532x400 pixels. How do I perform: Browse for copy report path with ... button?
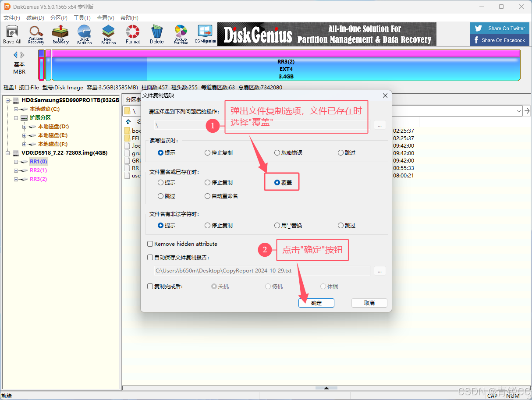tap(380, 271)
